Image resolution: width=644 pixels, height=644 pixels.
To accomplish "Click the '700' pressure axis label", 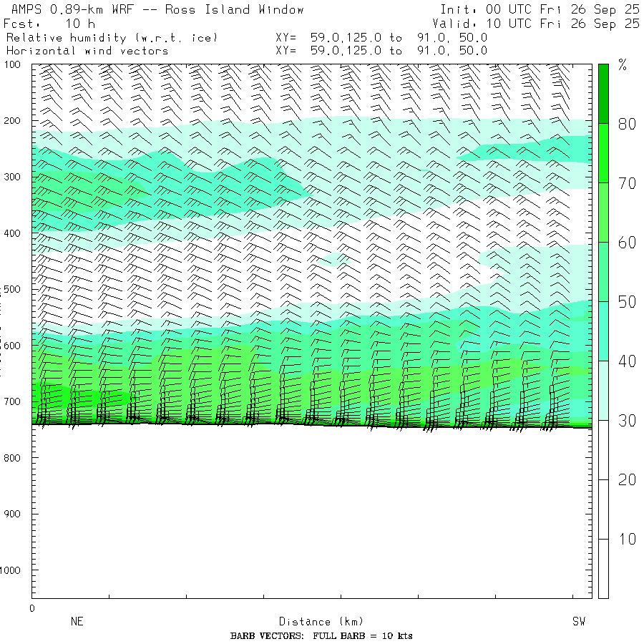I will click(x=12, y=401).
